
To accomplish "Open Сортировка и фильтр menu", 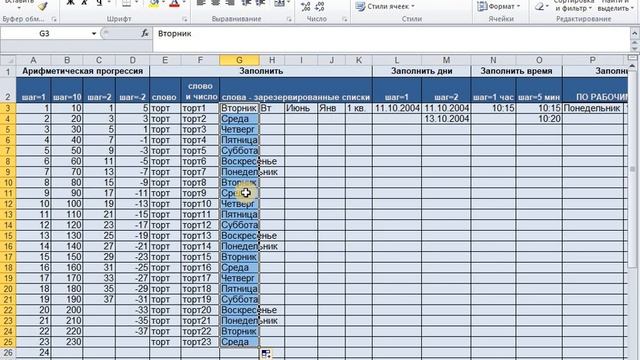I will click(573, 5).
